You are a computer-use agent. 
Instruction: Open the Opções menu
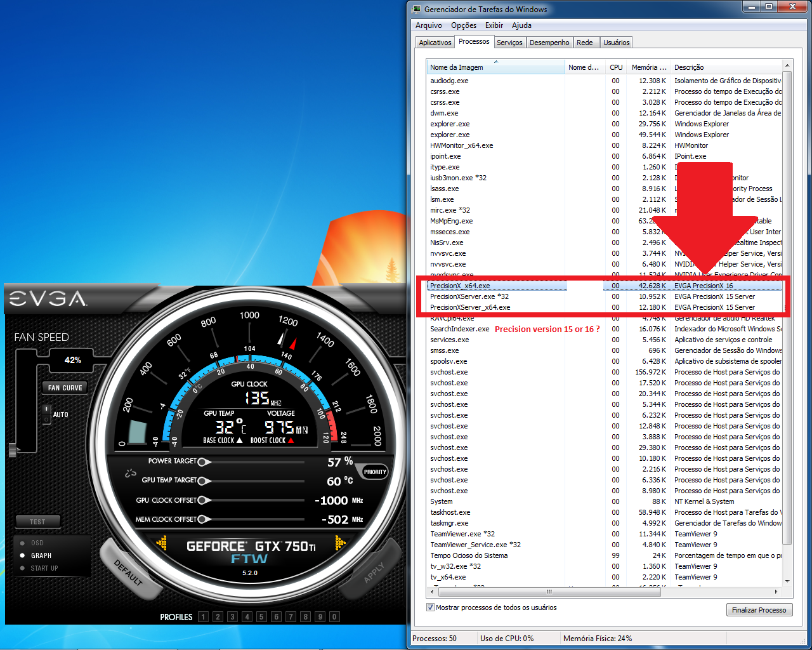coord(464,25)
